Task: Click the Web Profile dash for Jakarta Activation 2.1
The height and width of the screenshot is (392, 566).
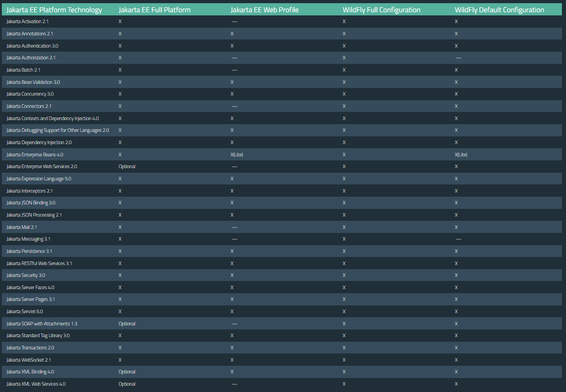Action: 234,22
